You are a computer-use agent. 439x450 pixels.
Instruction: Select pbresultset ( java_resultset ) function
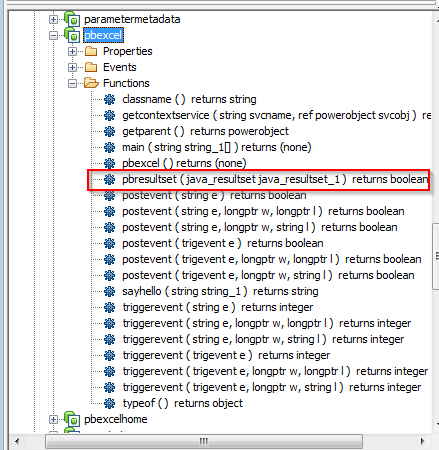click(275, 179)
